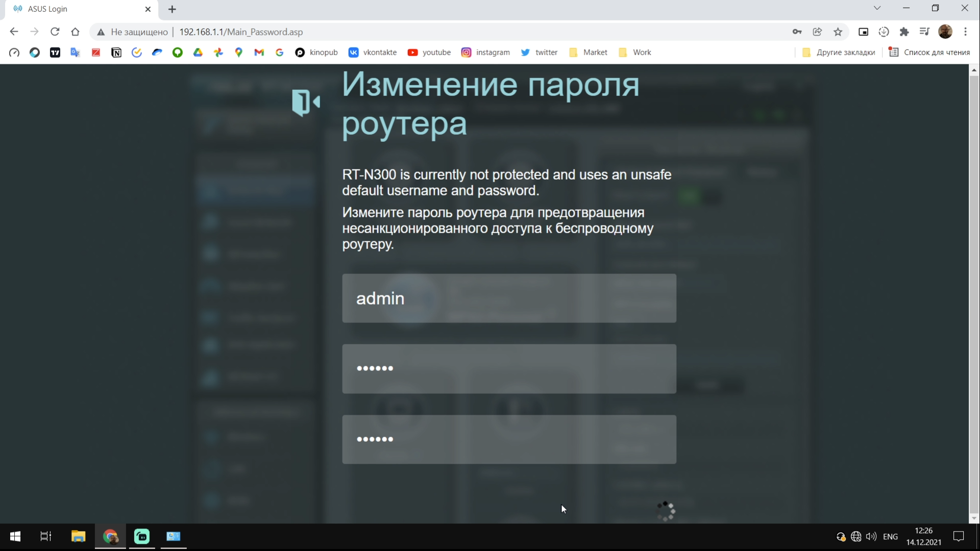This screenshot has width=980, height=551.
Task: Open the TradingView bookmark icon
Action: 55,52
